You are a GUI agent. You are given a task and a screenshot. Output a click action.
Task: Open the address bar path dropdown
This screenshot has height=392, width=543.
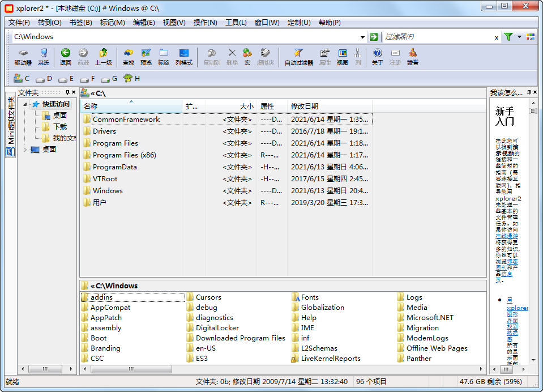pyautogui.click(x=362, y=37)
